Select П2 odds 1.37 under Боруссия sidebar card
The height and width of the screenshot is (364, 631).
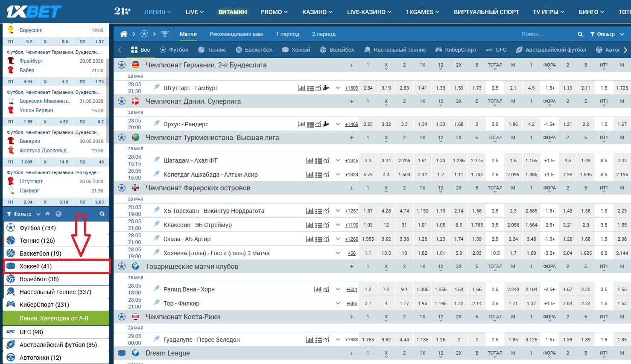(91, 41)
